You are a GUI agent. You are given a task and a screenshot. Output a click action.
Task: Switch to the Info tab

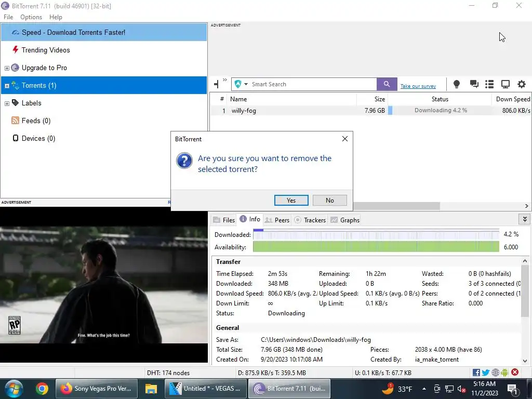(x=250, y=219)
